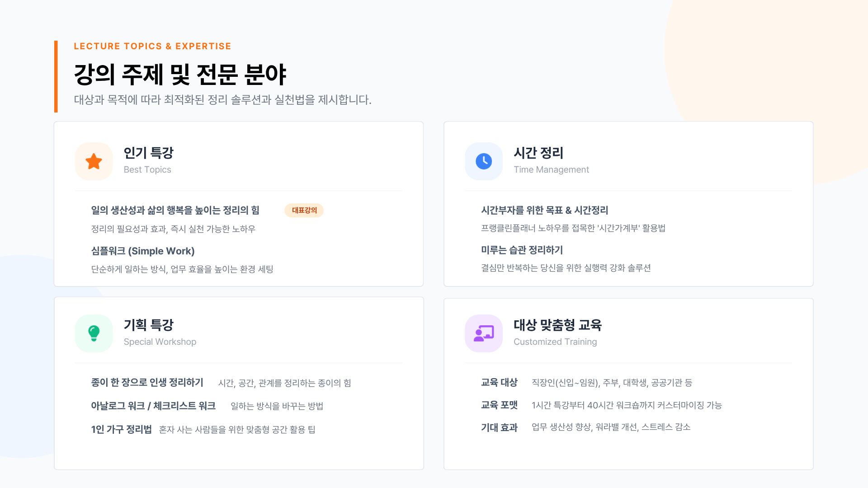Screen dimensions: 868x488
Task: Click the green lightbulb icon
Action: [x=94, y=333]
